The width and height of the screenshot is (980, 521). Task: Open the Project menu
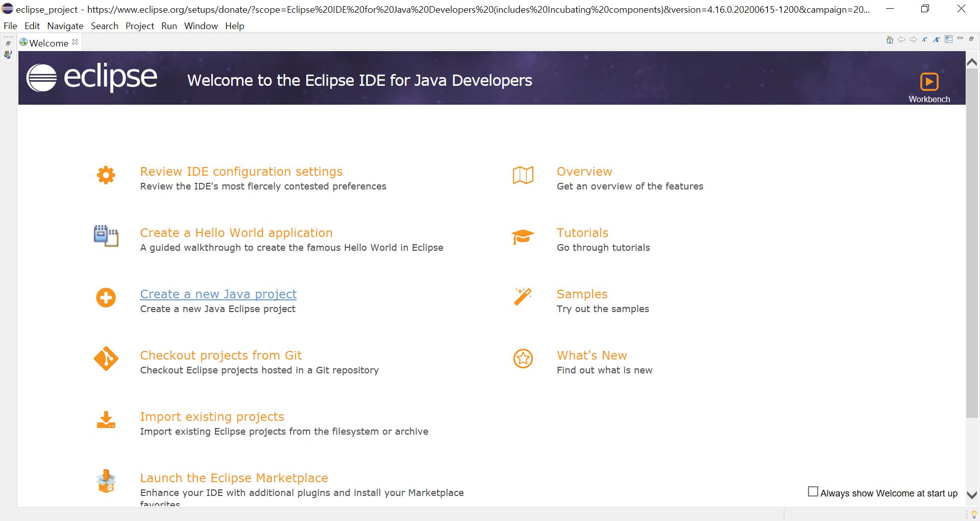(x=140, y=26)
